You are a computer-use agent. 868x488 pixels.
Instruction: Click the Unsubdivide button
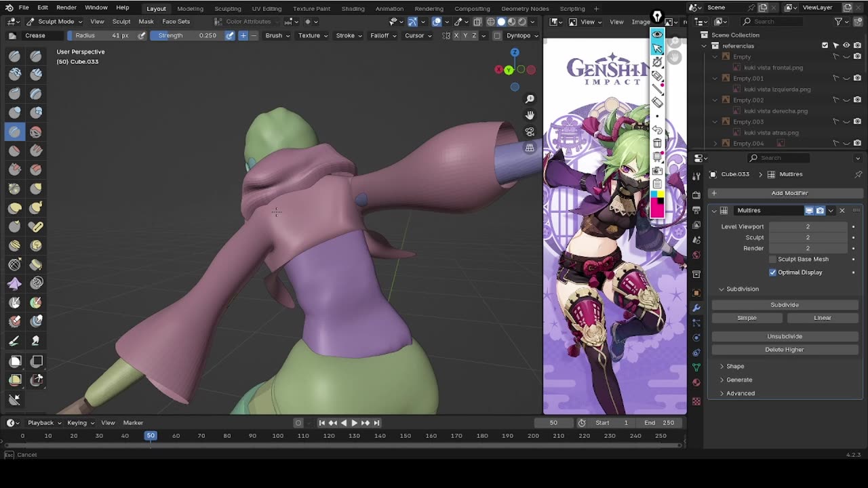[785, 336]
